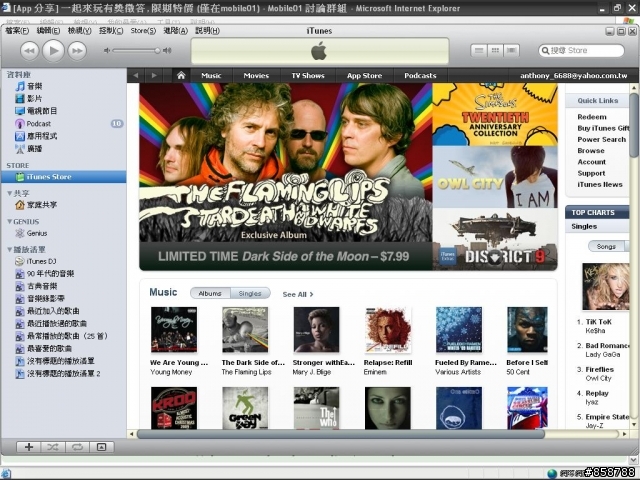Click the store forward arrow
The image size is (640, 480).
coord(154,76)
